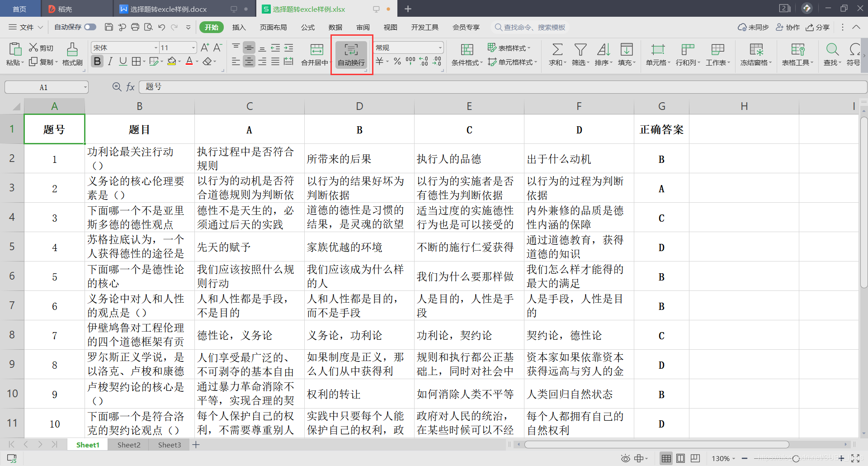The width and height of the screenshot is (868, 466).
Task: Click the 查找命令 search box
Action: click(529, 27)
